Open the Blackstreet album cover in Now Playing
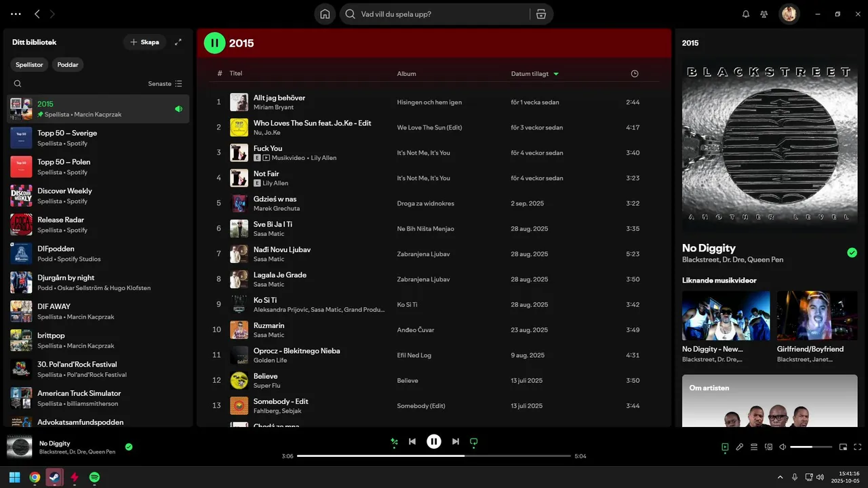The width and height of the screenshot is (868, 488). [770, 143]
